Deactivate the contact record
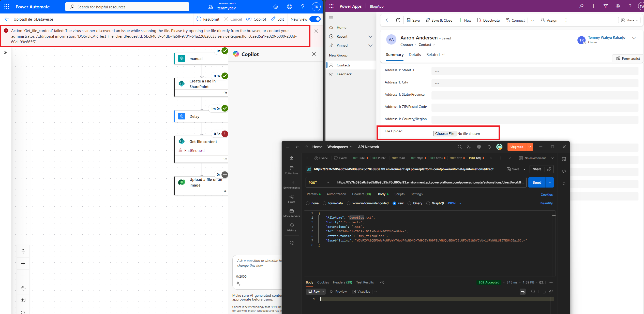This screenshot has height=314, width=644. tap(488, 20)
